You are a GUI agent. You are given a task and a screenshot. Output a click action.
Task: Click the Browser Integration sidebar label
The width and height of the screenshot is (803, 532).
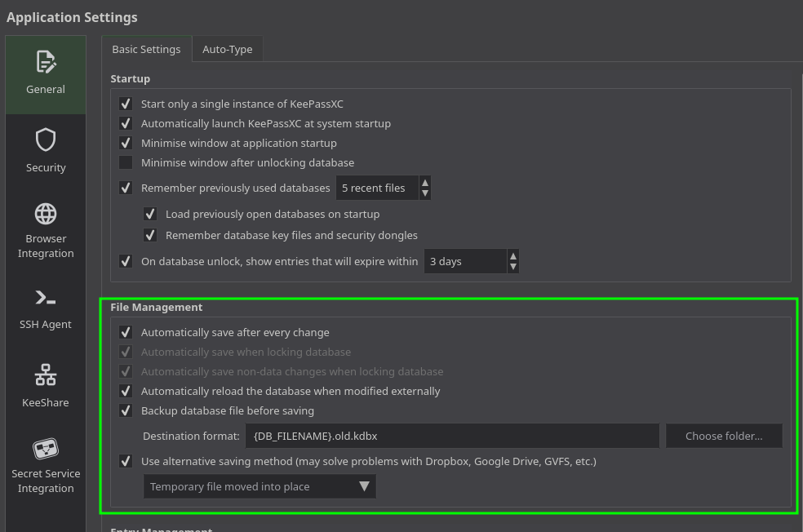46,246
